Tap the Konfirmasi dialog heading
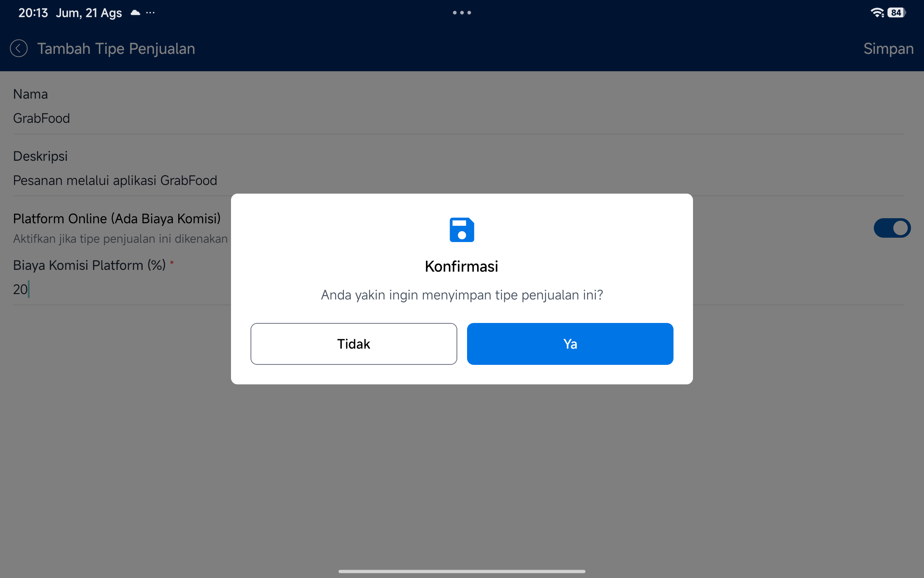 point(461,267)
